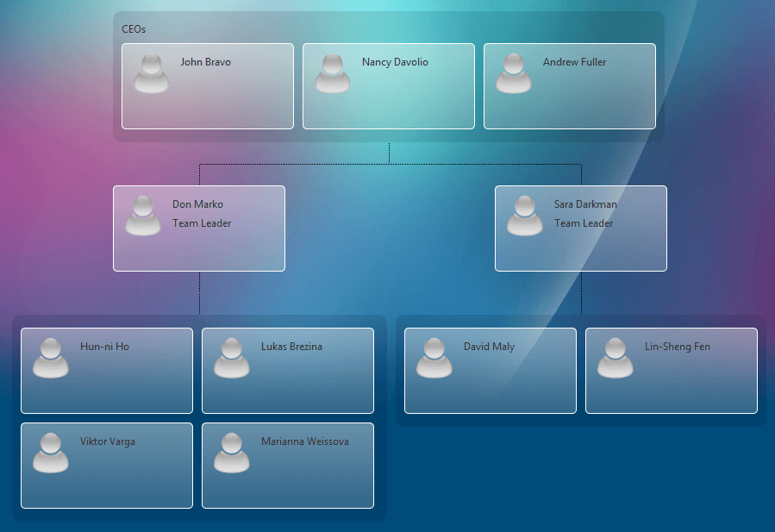775x532 pixels.
Task: Click Marianna Weissova's avatar icon
Action: point(231,454)
